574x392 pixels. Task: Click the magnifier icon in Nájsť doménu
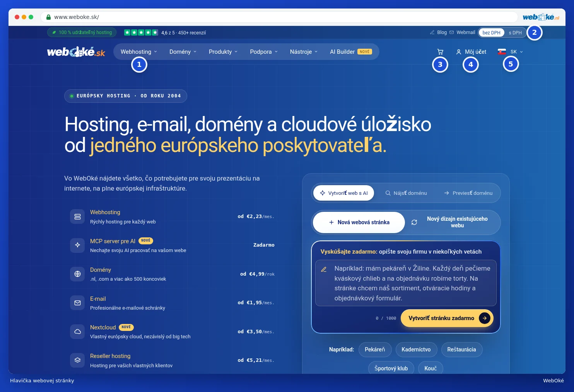[388, 193]
